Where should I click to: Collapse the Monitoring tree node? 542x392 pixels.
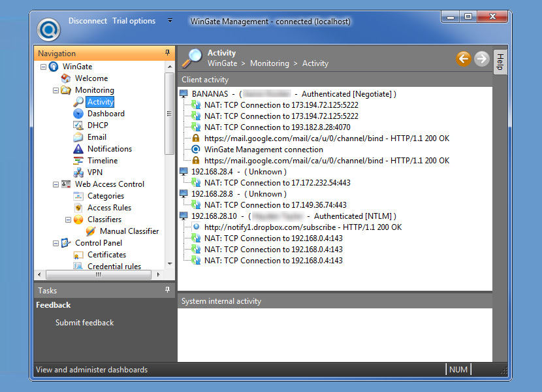tap(56, 90)
